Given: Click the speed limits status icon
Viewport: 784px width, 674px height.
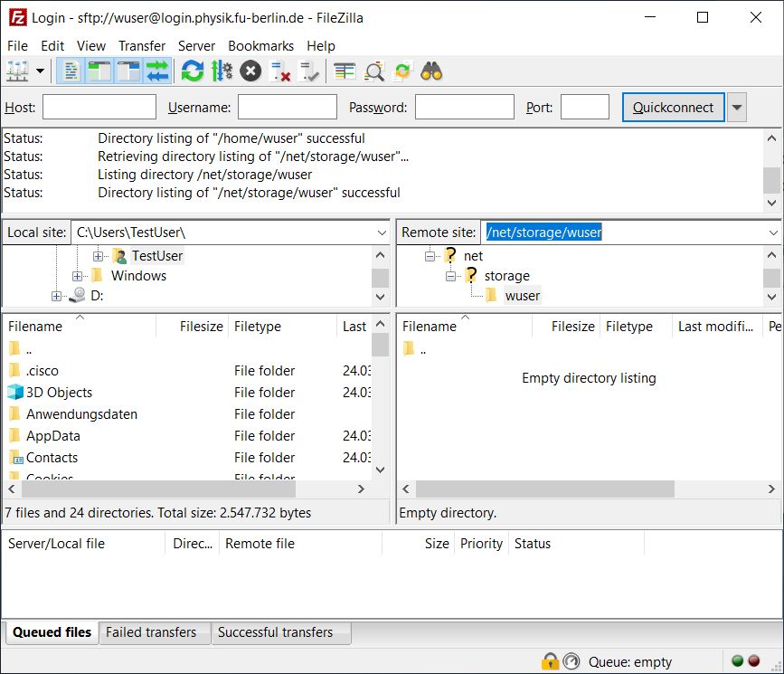Looking at the screenshot, I should (x=571, y=661).
